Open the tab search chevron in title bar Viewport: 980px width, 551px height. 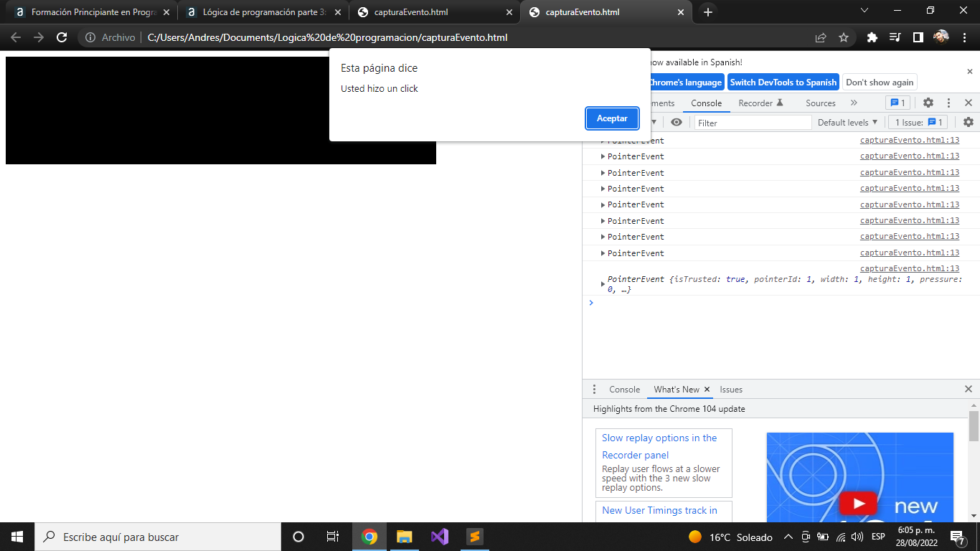(864, 11)
